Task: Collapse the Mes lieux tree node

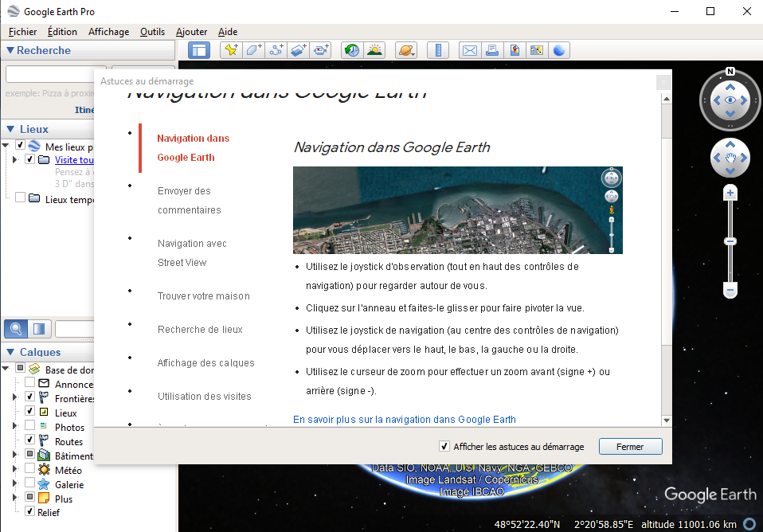Action: (x=6, y=145)
